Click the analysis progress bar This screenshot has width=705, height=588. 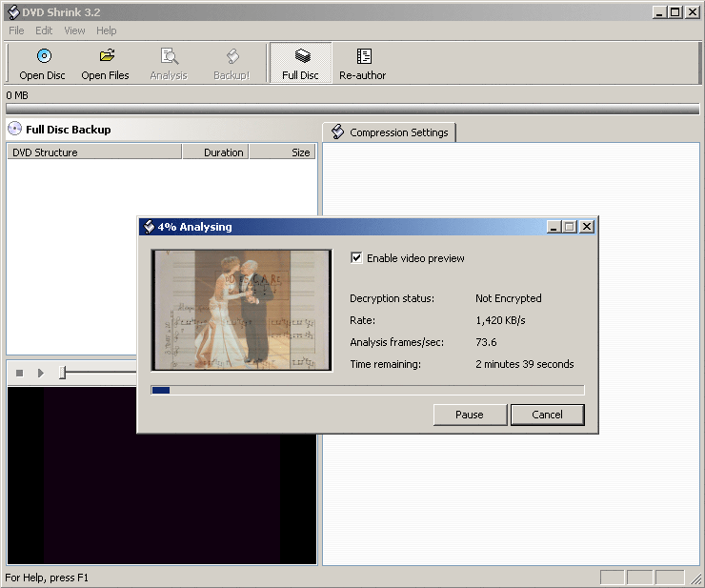(x=368, y=390)
